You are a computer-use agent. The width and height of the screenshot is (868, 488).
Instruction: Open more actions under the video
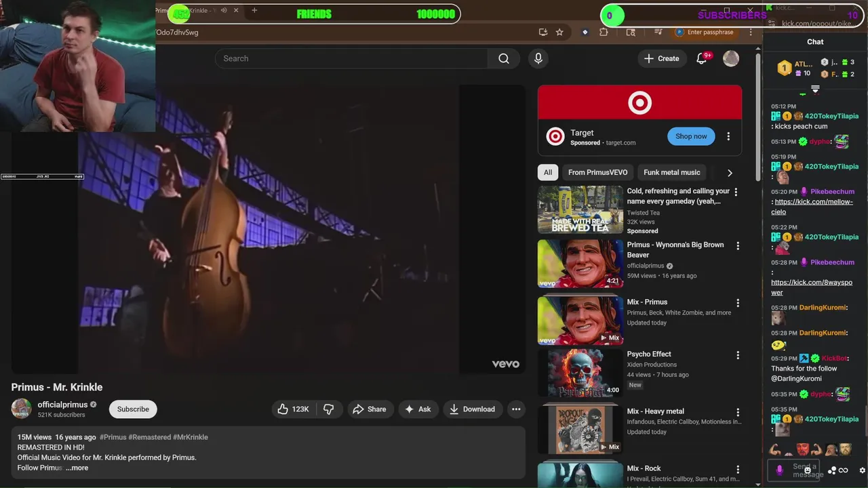coord(516,409)
